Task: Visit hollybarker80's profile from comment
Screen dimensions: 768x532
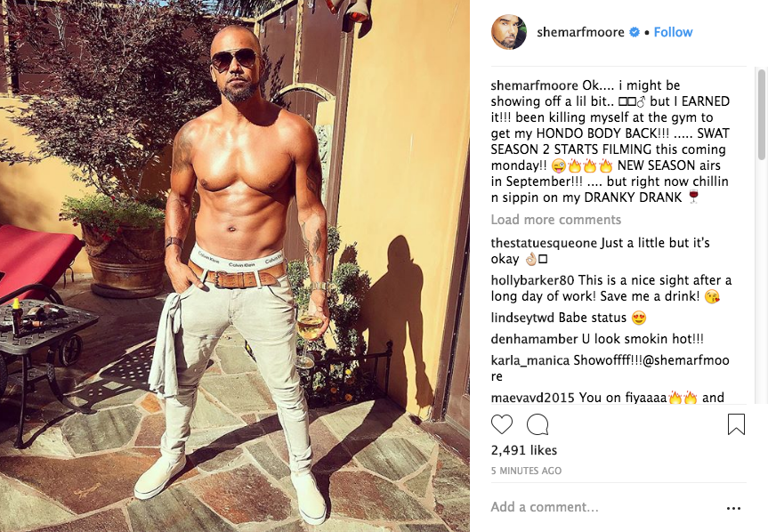Action: coord(532,280)
